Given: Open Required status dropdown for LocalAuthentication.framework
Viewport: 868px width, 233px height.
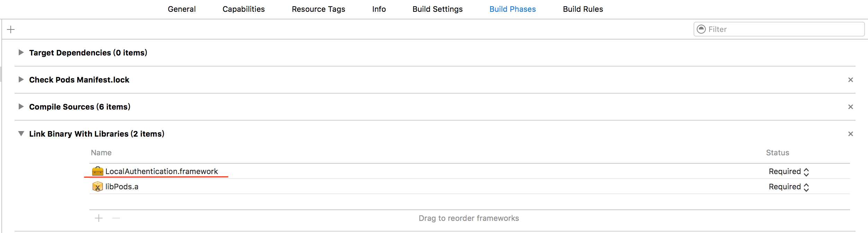Looking at the screenshot, I should [789, 172].
